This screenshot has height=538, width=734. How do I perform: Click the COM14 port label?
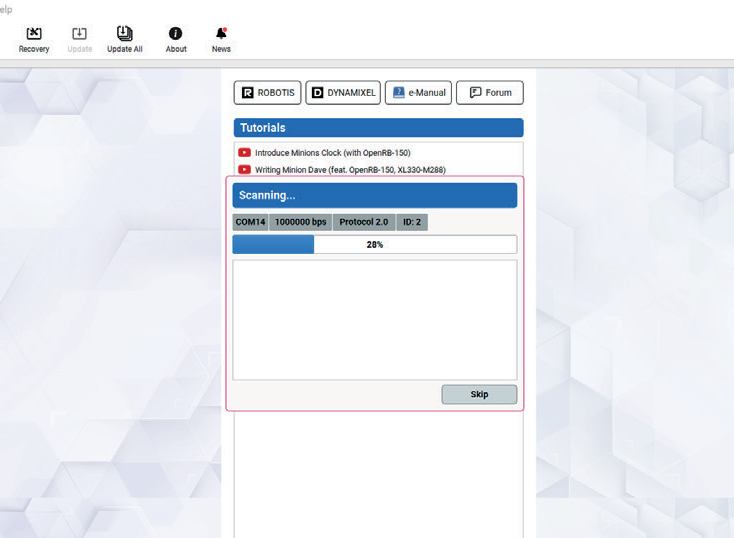coord(250,222)
